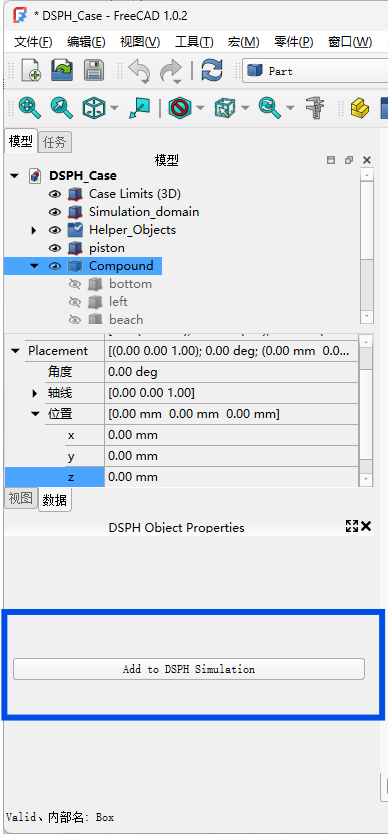
Task: Create a new document with the toolbar icon
Action: coord(31,71)
